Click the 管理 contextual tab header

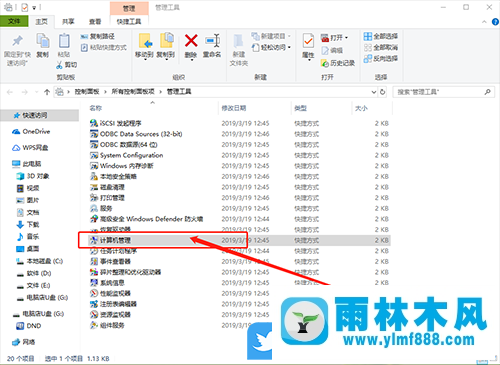(x=129, y=8)
